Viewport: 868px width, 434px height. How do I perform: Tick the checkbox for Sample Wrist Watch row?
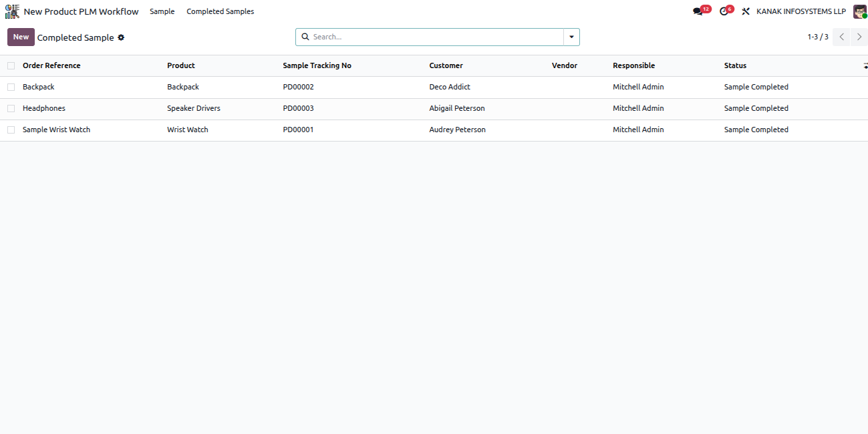[11, 130]
